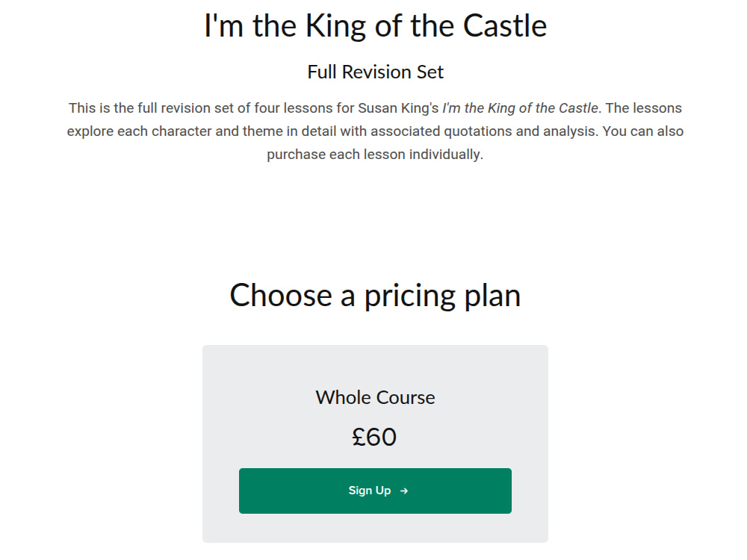Click the 'I'm the King of the Castle' heading
The width and height of the screenshot is (747, 560).
coord(376,25)
